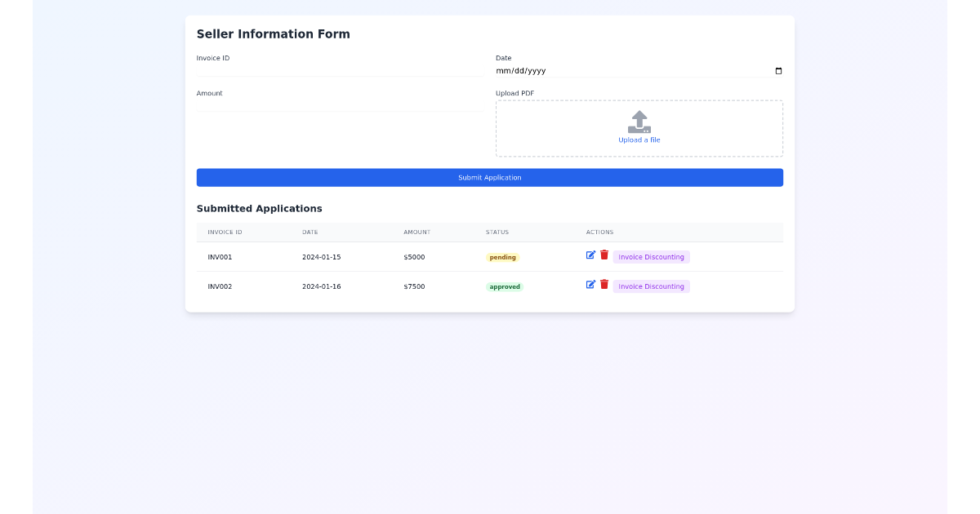Click the upload arrow icon in Upload PDF area
The width and height of the screenshot is (980, 514).
point(639,122)
